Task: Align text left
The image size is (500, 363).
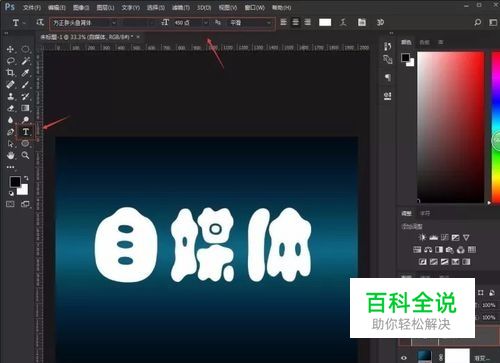Action: click(283, 22)
